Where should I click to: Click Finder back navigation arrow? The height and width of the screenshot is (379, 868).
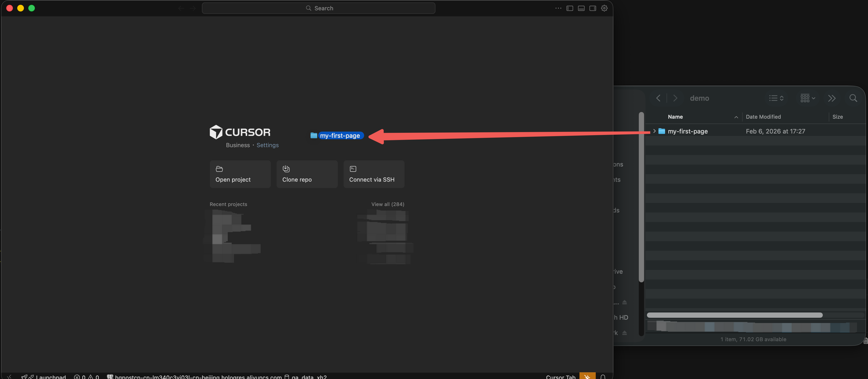(x=658, y=98)
